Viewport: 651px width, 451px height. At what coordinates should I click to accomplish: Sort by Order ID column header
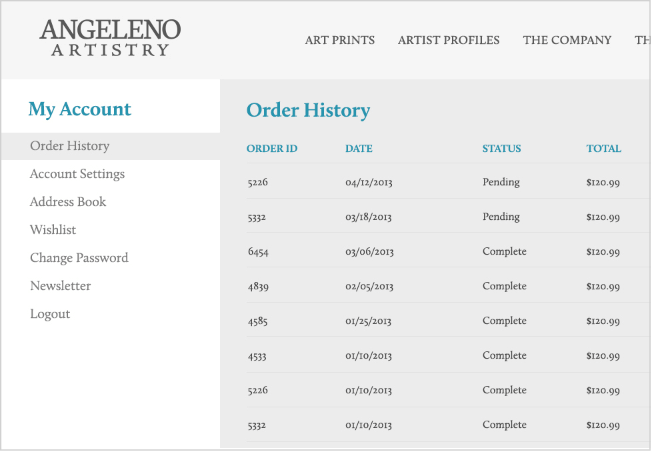pos(272,149)
